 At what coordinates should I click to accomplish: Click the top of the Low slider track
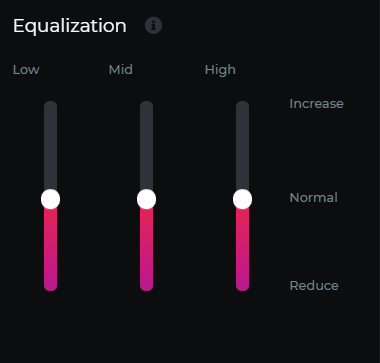[x=51, y=104]
